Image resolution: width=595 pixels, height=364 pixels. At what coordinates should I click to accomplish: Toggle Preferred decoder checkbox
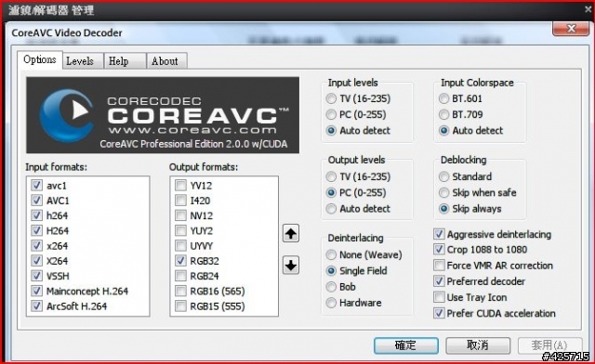tap(439, 281)
